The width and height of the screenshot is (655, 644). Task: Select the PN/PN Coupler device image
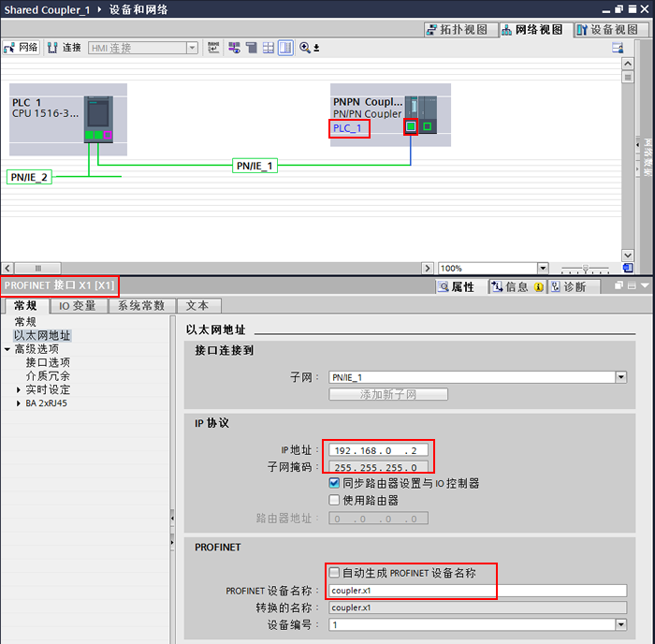pyautogui.click(x=421, y=109)
